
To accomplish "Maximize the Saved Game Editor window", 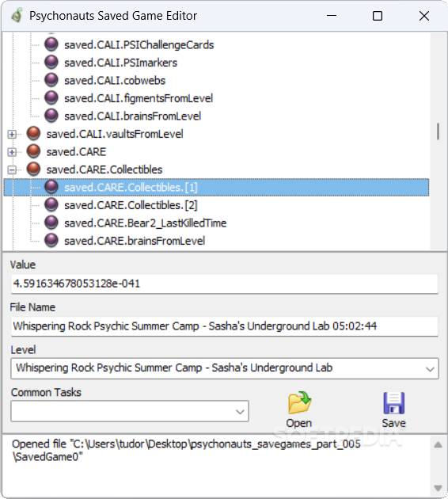I will coord(378,16).
